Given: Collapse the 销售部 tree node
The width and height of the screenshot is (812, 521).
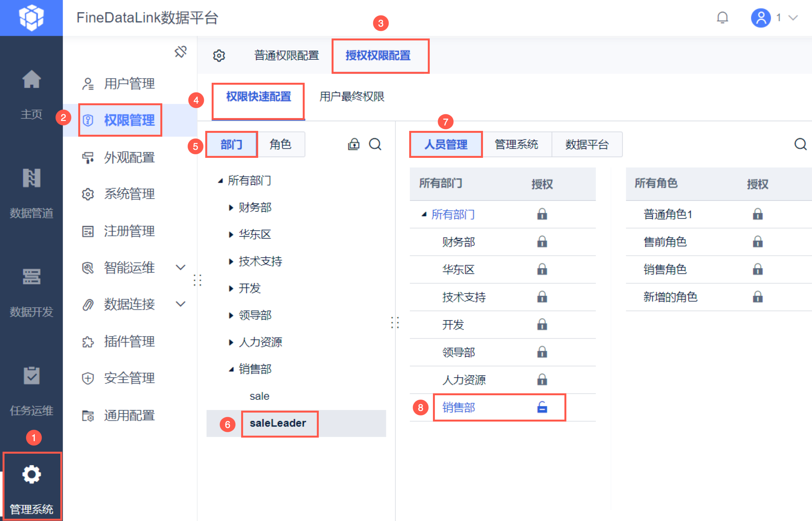Looking at the screenshot, I should click(231, 369).
